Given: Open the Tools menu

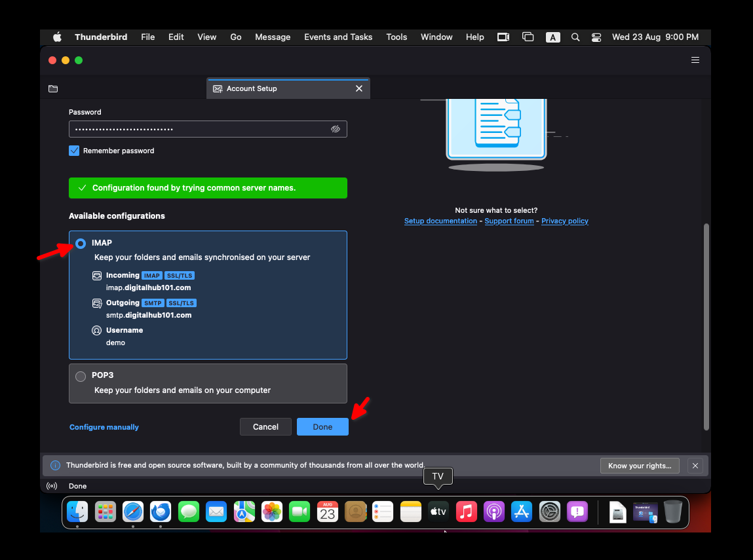Looking at the screenshot, I should (x=396, y=37).
